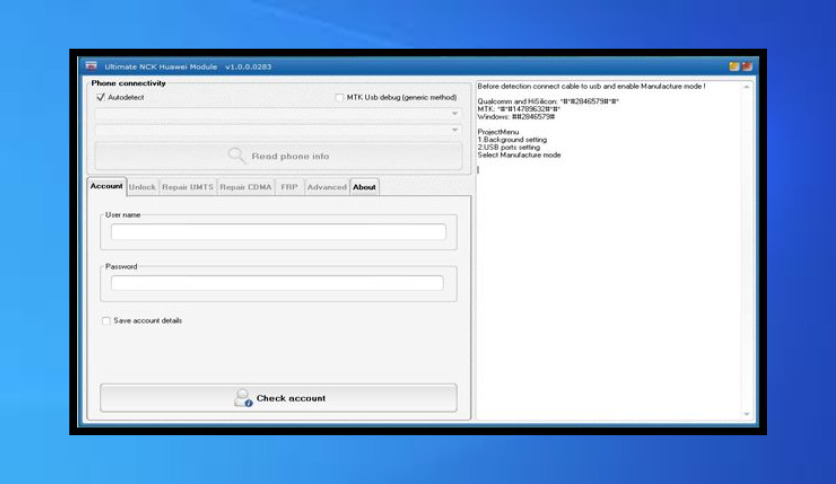Click the 'Qualcomm and HiSilicon' code line
Image resolution: width=836 pixels, height=484 pixels.
click(548, 101)
